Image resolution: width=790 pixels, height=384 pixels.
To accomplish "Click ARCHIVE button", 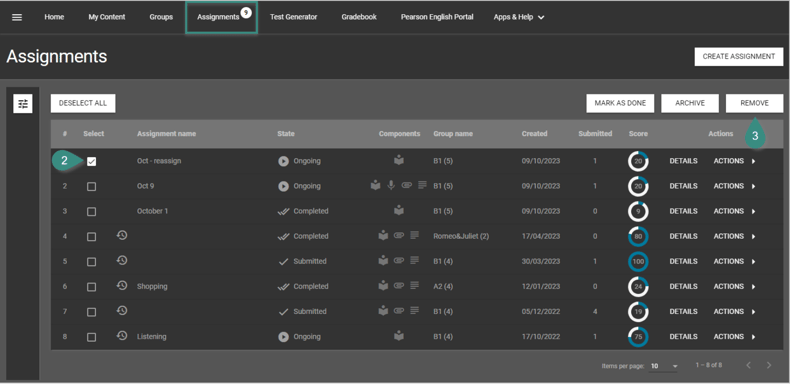I will 690,103.
